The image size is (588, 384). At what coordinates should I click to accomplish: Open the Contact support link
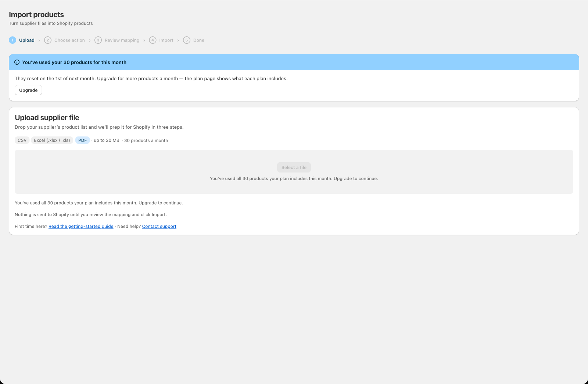point(159,226)
